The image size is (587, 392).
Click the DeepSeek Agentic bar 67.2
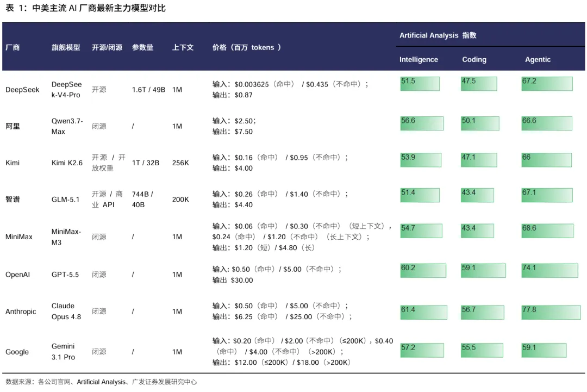547,84
